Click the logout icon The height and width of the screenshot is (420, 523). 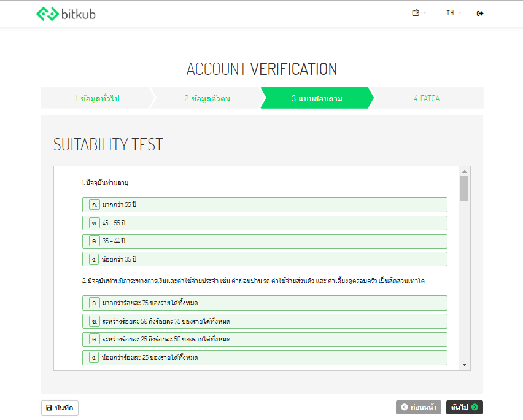[x=480, y=13]
